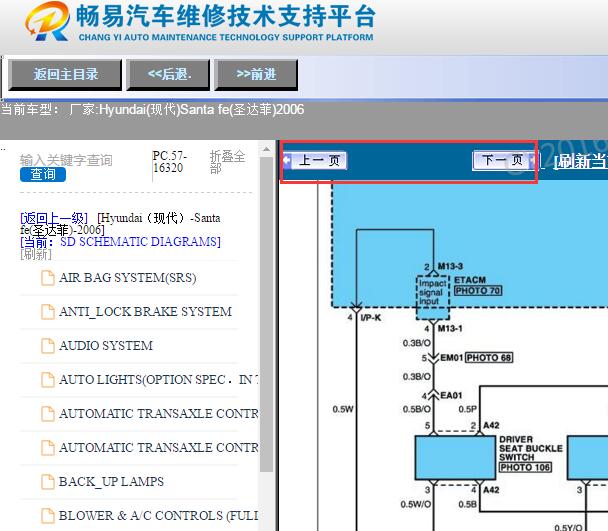This screenshot has width=608, height=531.
Task: Go forward with the >>前进 button
Action: pyautogui.click(x=256, y=74)
